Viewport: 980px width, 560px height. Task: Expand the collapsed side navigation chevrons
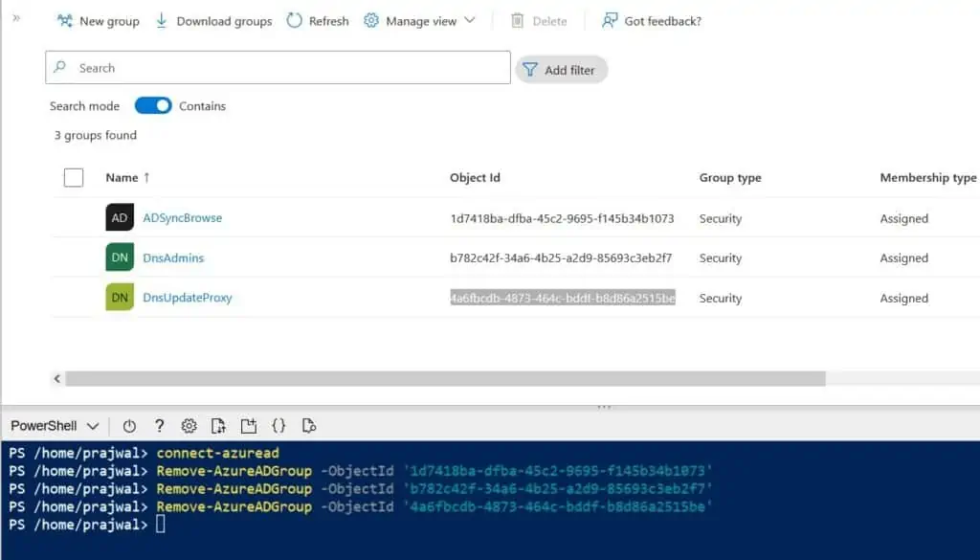[x=16, y=18]
